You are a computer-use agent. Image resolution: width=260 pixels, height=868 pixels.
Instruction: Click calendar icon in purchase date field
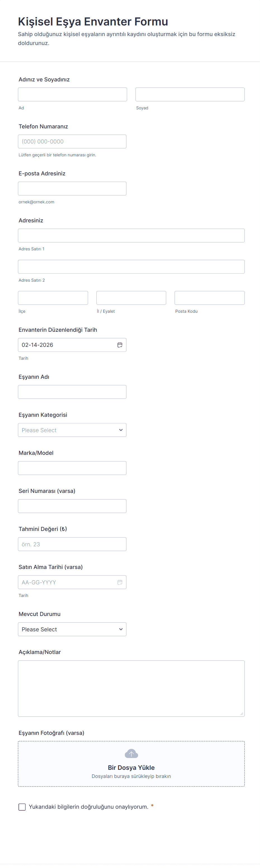[x=120, y=582]
